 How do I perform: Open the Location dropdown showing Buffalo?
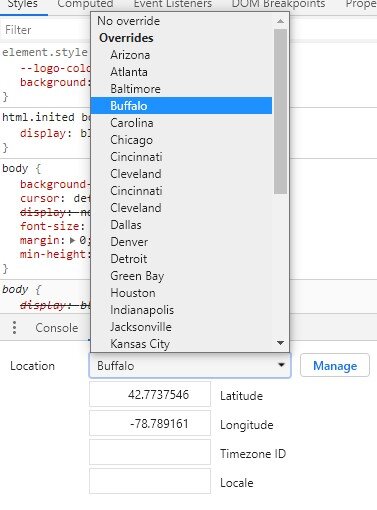(190, 366)
